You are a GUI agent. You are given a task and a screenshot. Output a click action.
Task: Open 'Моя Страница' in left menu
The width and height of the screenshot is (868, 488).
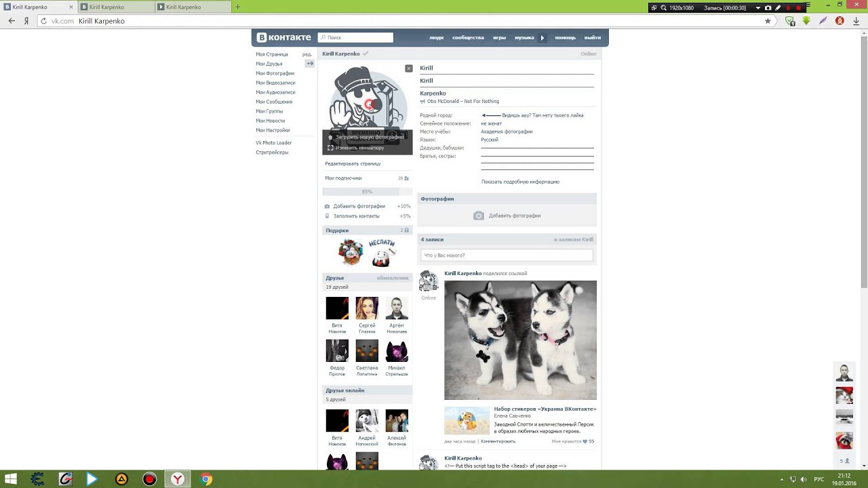pos(271,54)
